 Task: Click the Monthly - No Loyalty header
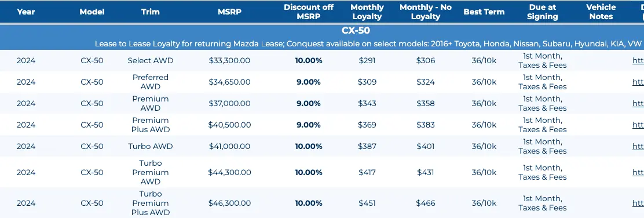pyautogui.click(x=426, y=12)
